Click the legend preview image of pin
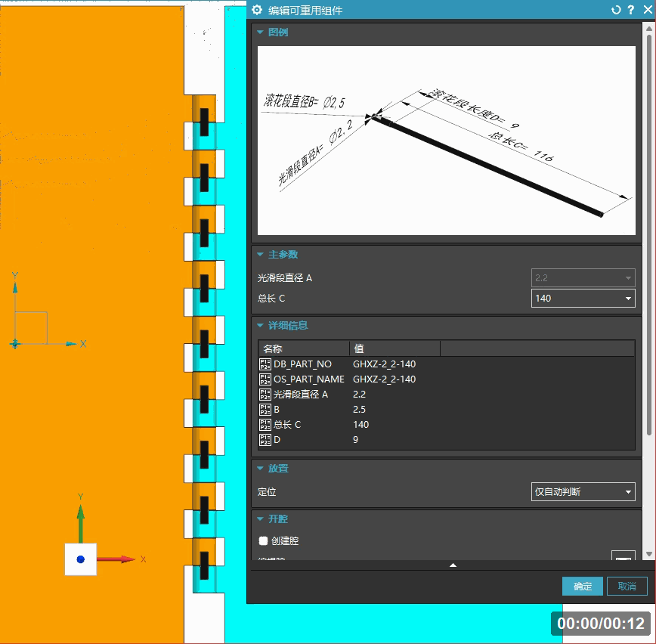The width and height of the screenshot is (656, 644). coord(447,141)
